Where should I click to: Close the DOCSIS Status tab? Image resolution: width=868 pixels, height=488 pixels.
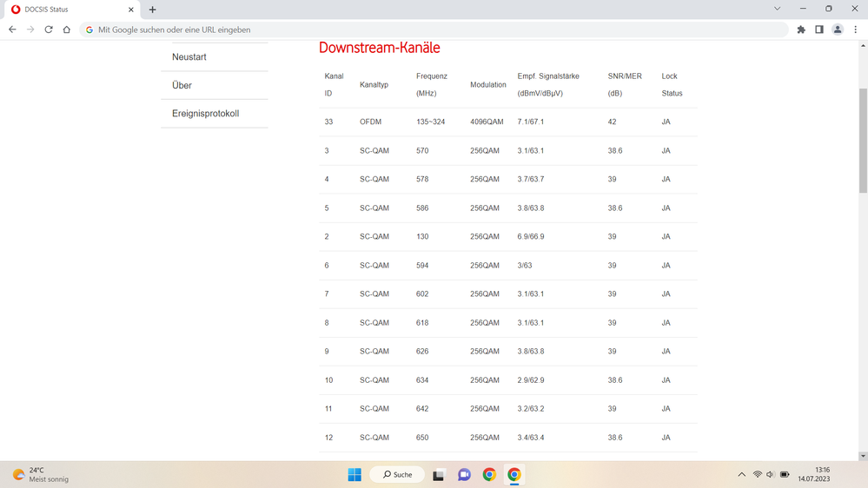pyautogui.click(x=131, y=10)
